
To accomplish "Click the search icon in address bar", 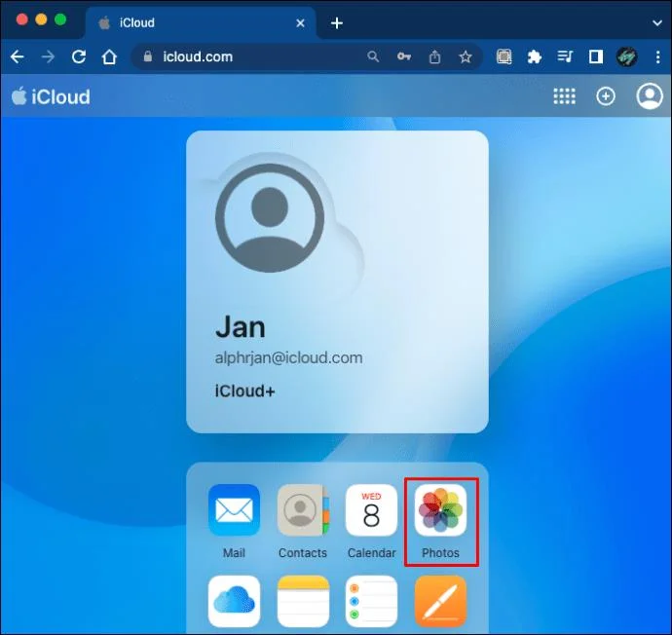I will pos(373,56).
